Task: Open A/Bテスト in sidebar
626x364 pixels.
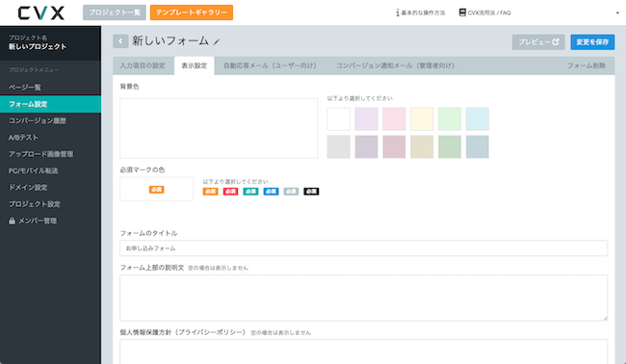Action: click(50, 138)
